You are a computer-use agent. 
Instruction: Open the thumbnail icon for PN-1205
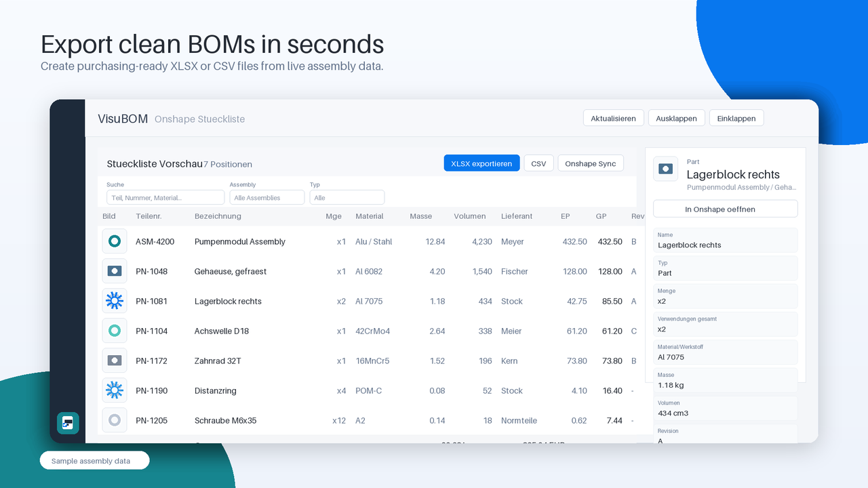(115, 420)
